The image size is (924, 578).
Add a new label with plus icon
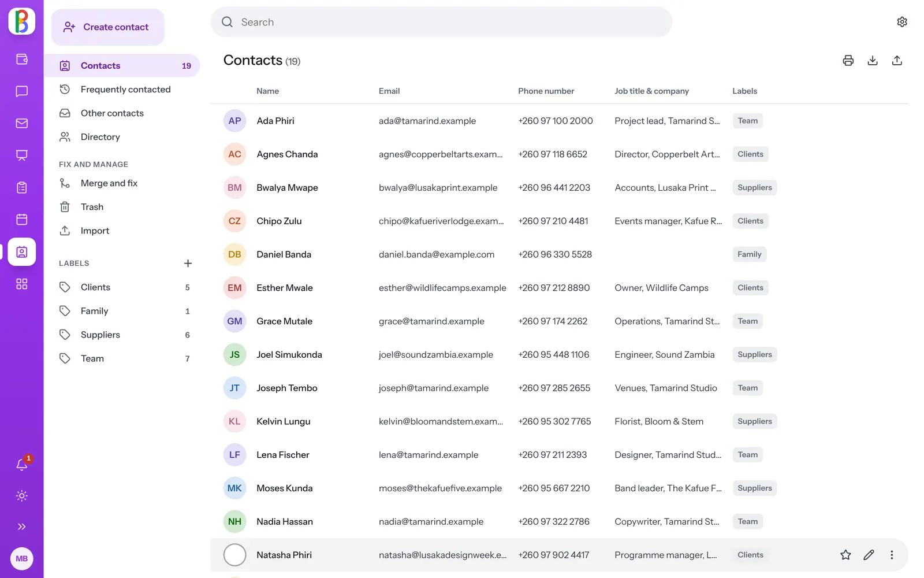pyautogui.click(x=188, y=264)
